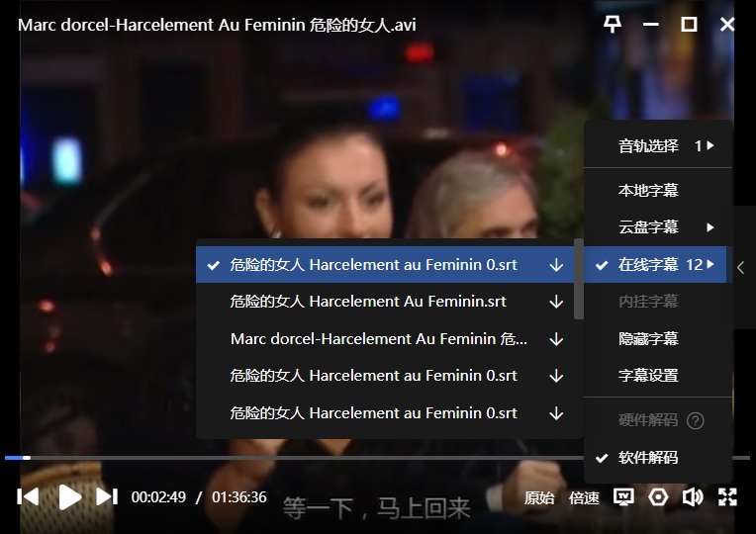This screenshot has width=756, height=534.
Task: Mute the volume speaker icon
Action: [693, 497]
